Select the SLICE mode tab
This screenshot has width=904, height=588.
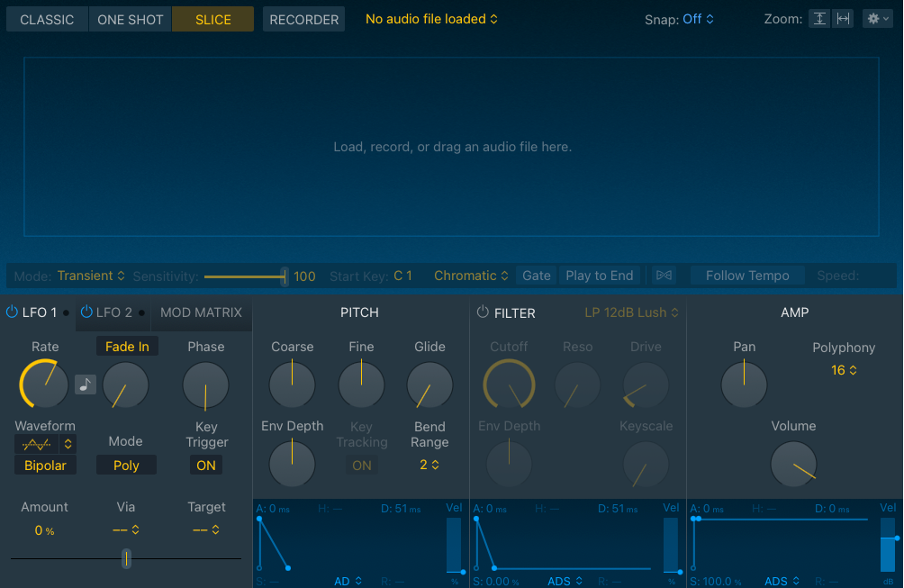pos(212,19)
